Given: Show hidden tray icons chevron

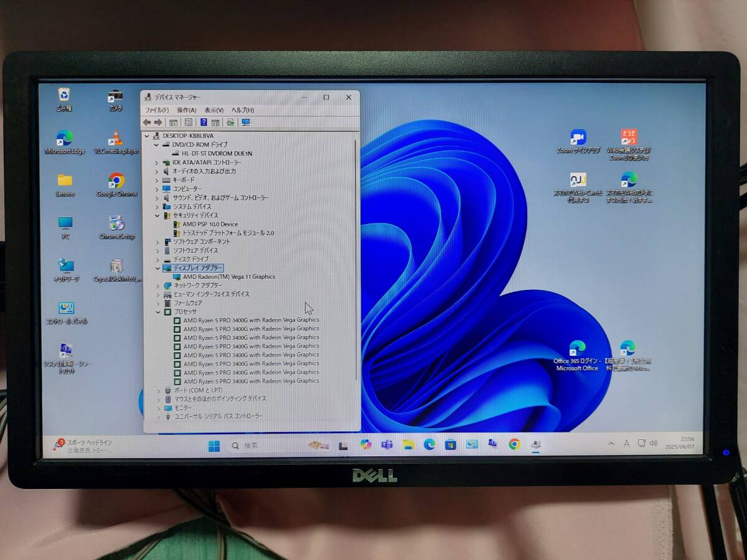Looking at the screenshot, I should pyautogui.click(x=611, y=443).
